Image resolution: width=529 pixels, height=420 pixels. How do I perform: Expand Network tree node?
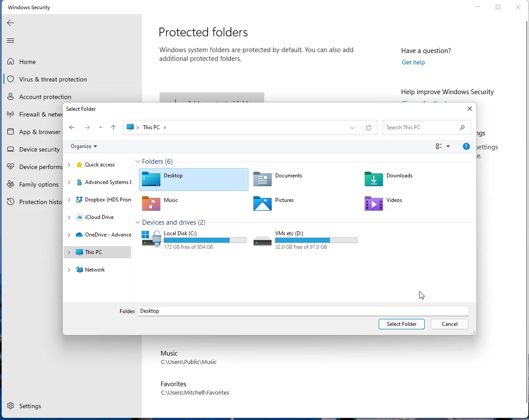pos(69,270)
